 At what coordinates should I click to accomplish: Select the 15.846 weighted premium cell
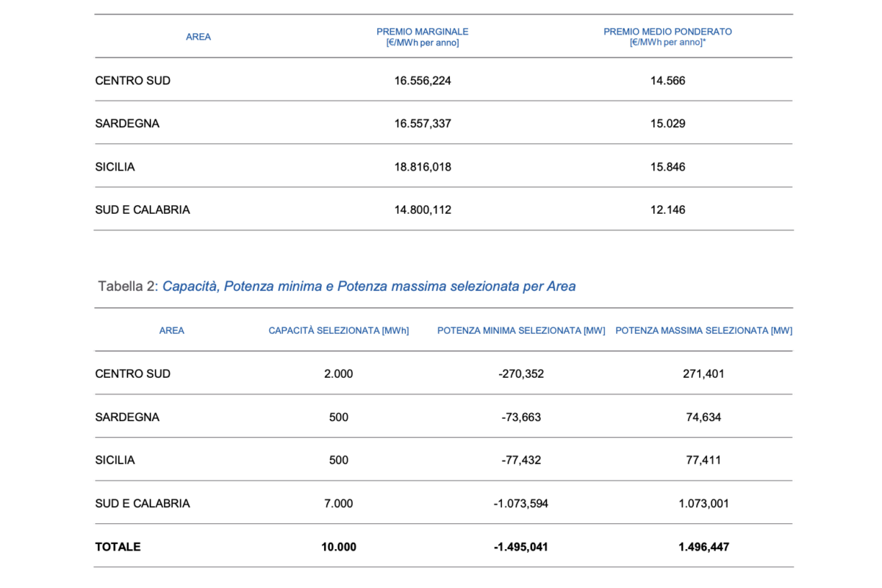667,167
